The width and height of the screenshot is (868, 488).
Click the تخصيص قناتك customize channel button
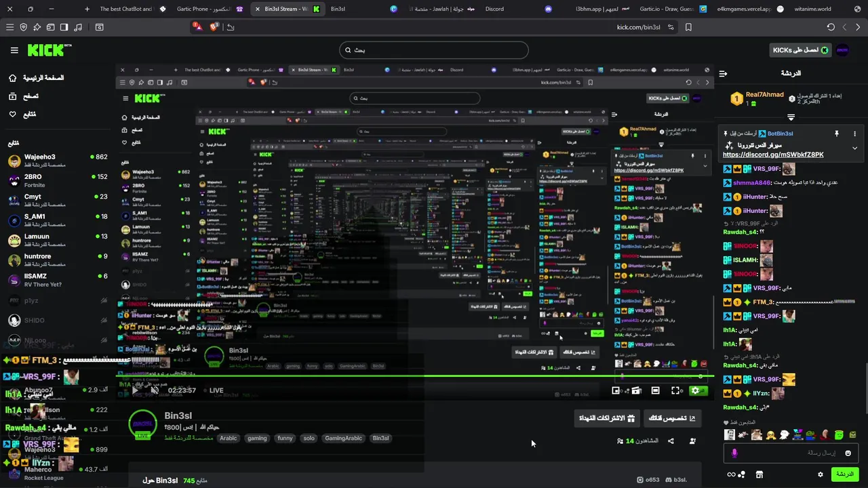pyautogui.click(x=672, y=418)
